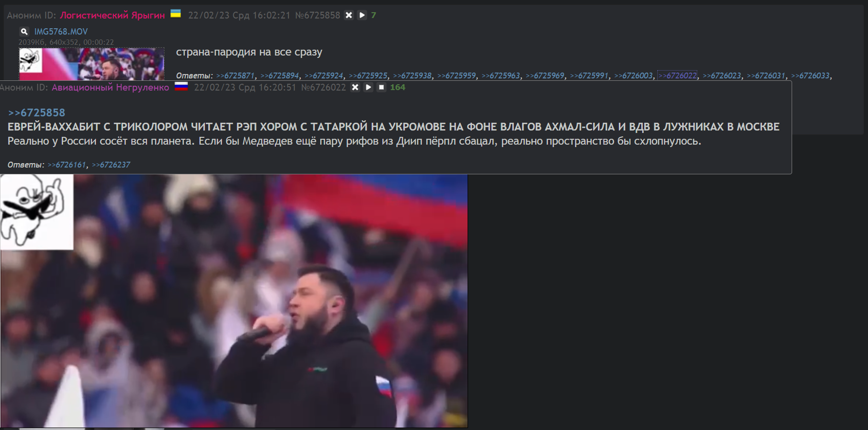Click the play icon on post №6726022
Screen dimensions: 868x430
(368, 87)
